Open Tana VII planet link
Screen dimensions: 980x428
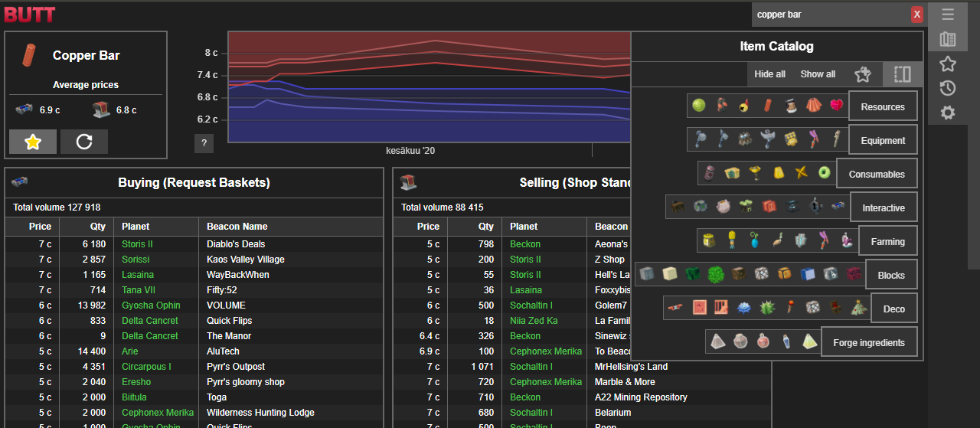click(x=139, y=290)
